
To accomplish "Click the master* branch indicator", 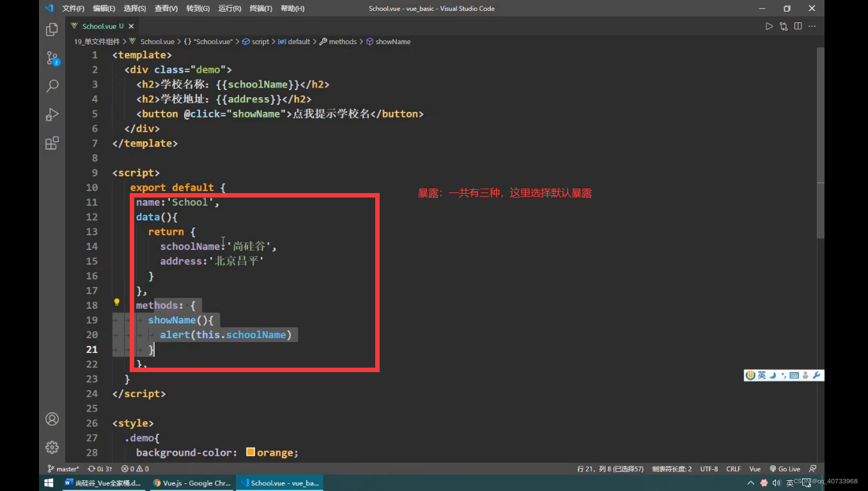I will point(63,469).
